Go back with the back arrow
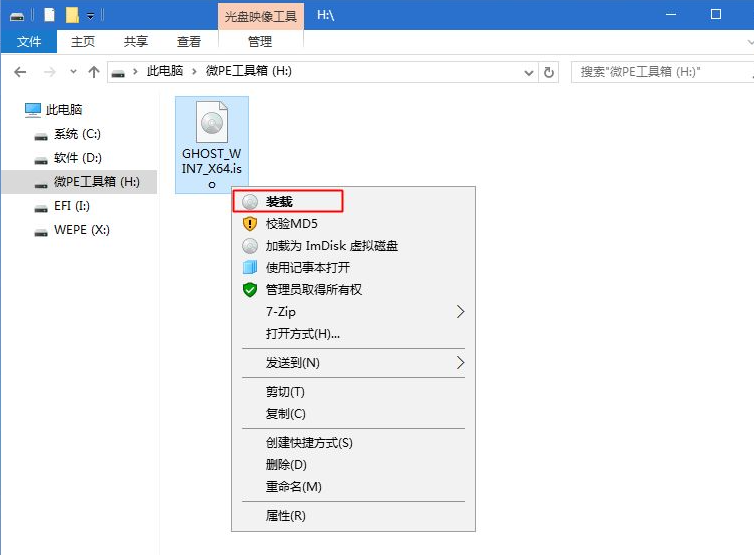 [20, 72]
